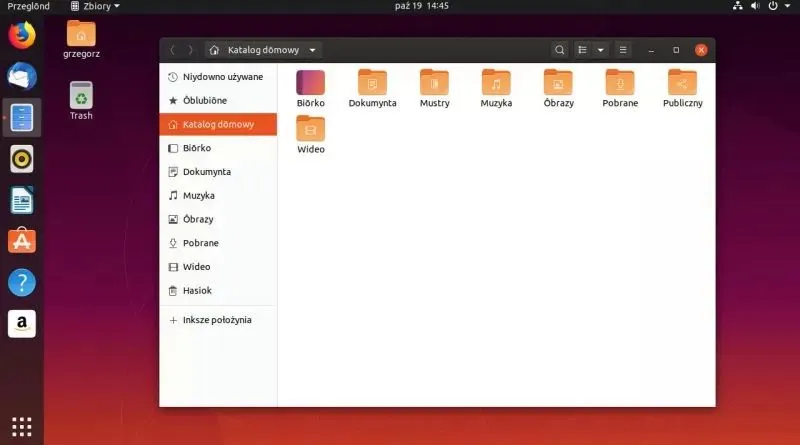Go back with the left arrow
The height and width of the screenshot is (445, 800).
[172, 50]
